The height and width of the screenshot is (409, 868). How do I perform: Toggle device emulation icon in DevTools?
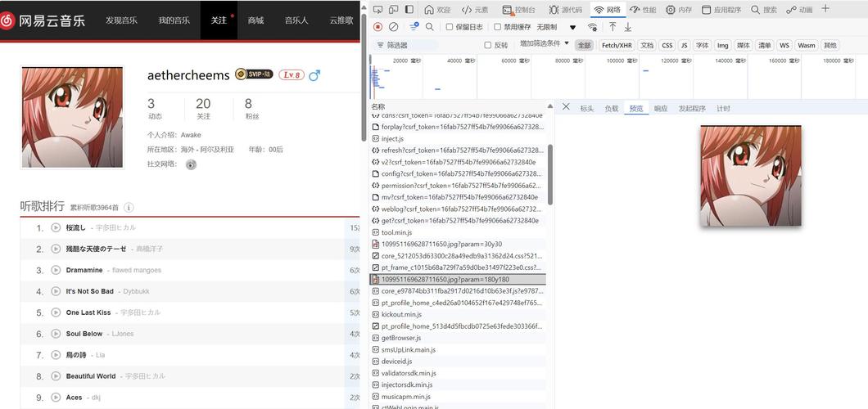point(394,9)
